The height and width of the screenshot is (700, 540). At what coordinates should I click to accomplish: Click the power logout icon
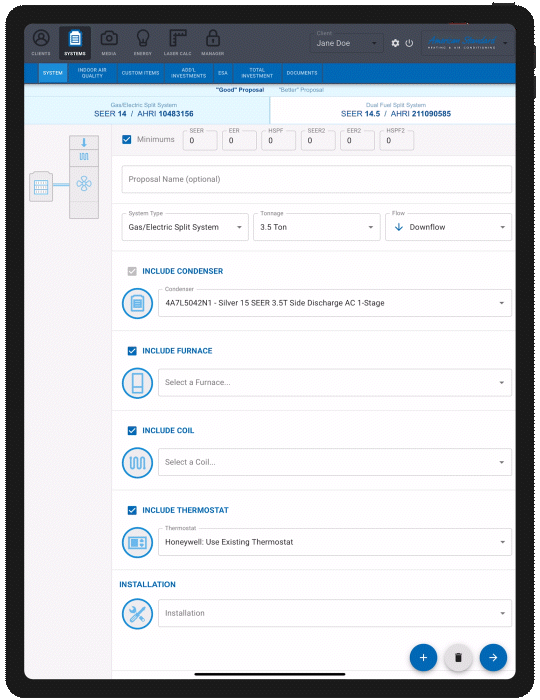coord(409,43)
